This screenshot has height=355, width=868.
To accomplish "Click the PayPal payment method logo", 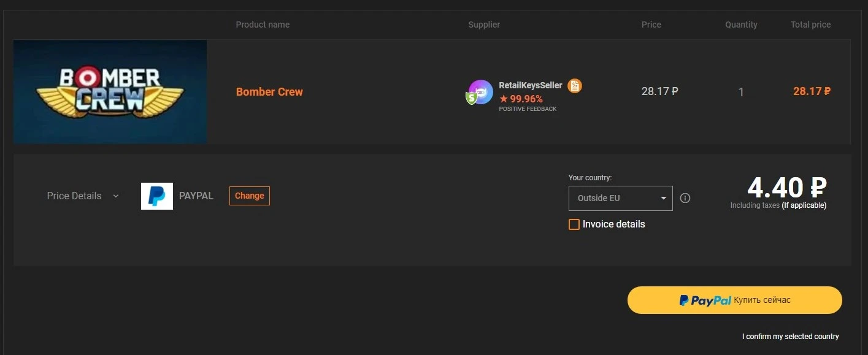I will point(157,196).
